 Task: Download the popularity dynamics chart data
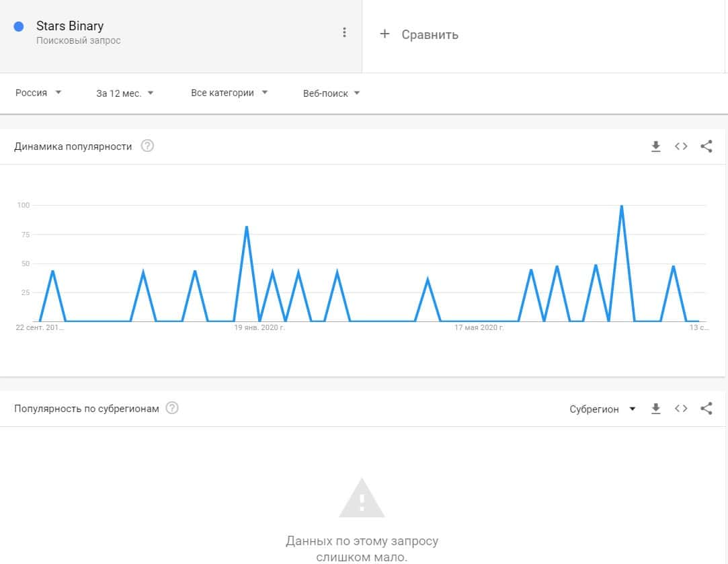[x=656, y=147]
